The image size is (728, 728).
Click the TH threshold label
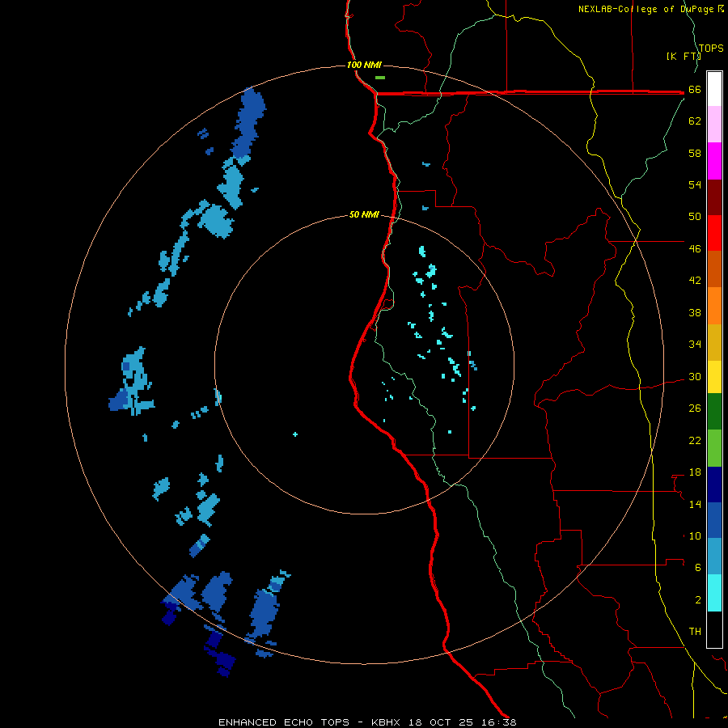[695, 632]
